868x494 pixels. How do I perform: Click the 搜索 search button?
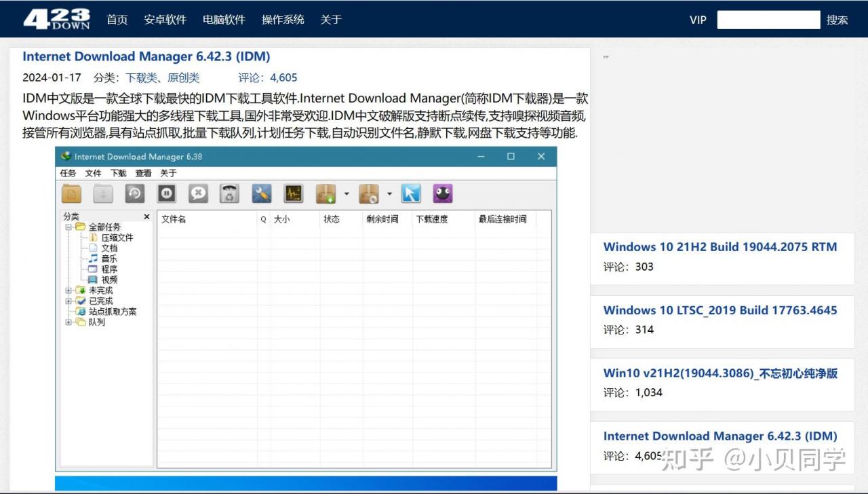click(x=837, y=20)
